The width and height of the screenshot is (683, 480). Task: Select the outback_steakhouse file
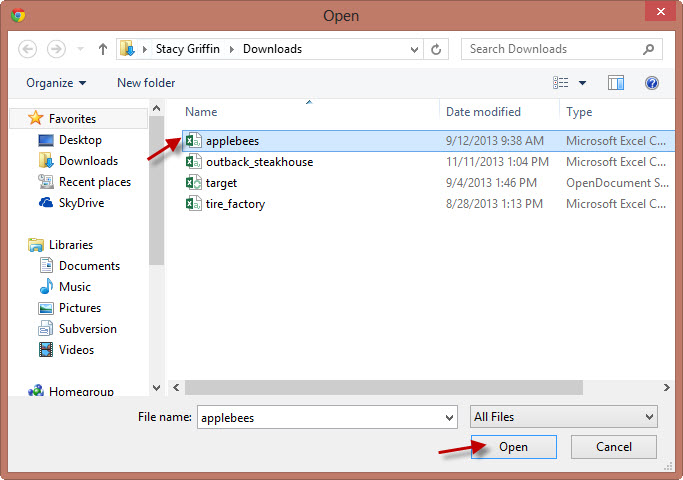[259, 162]
